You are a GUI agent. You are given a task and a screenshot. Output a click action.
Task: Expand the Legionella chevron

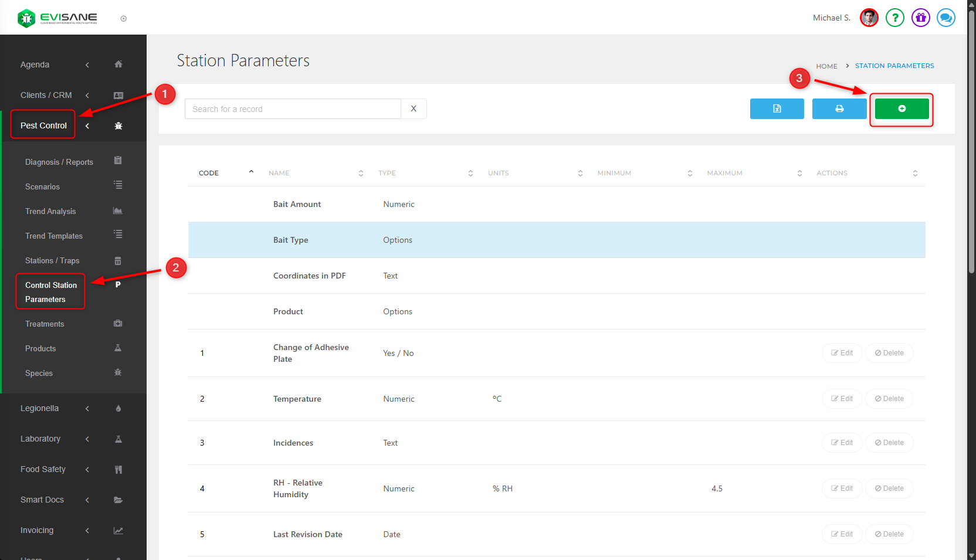point(87,408)
